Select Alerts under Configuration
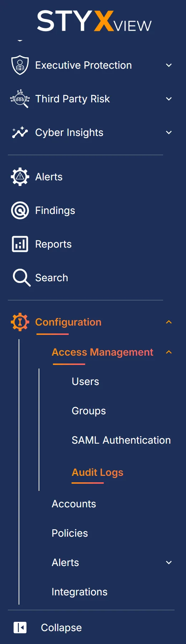Image resolution: width=186 pixels, height=644 pixels. 65,562
